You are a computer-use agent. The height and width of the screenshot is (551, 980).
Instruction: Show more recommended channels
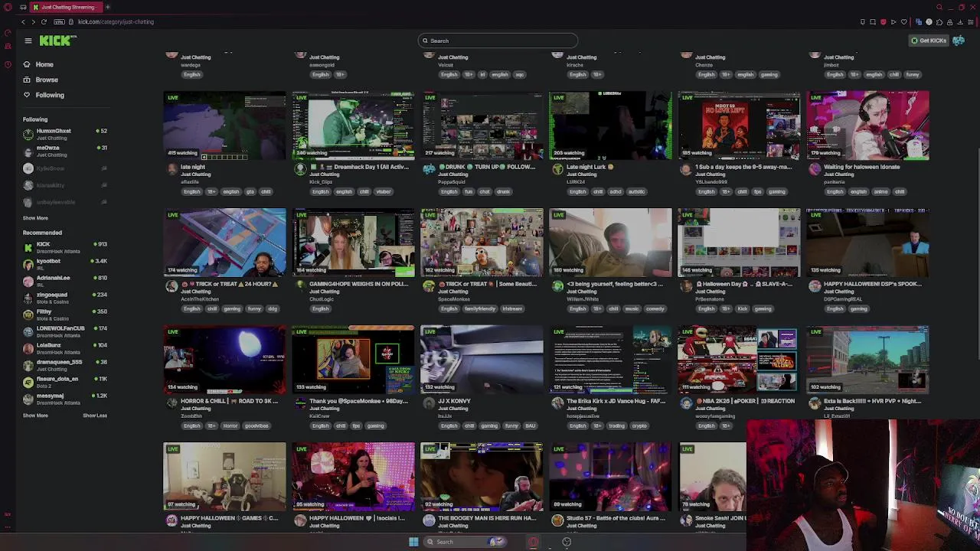click(x=35, y=416)
